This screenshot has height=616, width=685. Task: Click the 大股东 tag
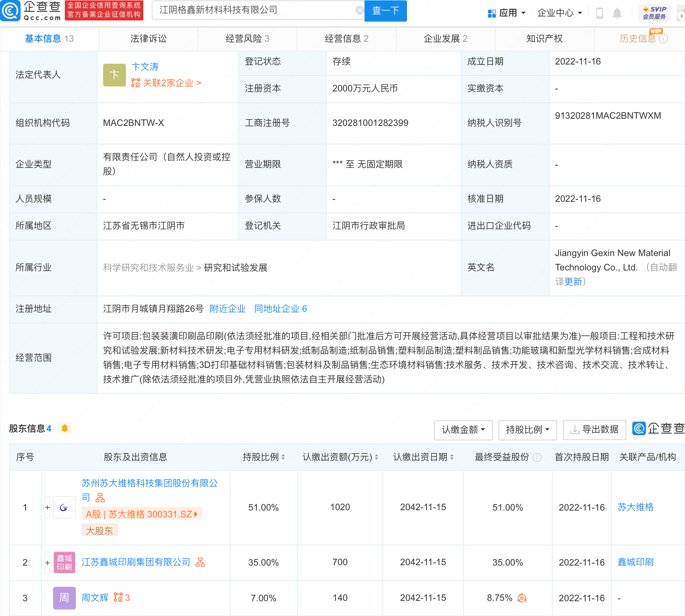99,531
